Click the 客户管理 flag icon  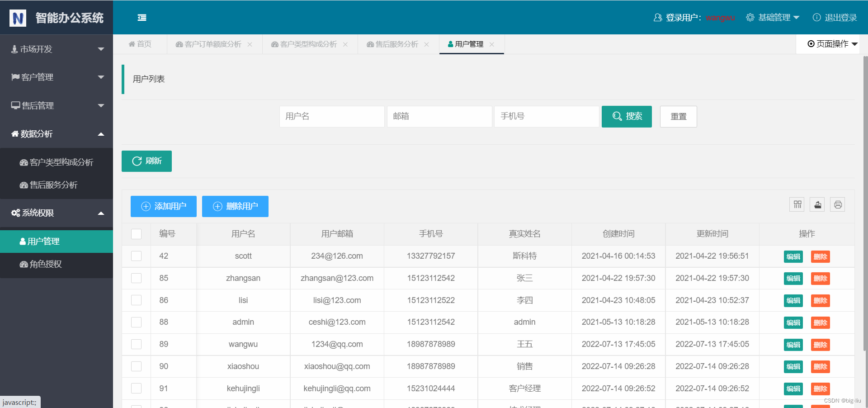click(15, 77)
